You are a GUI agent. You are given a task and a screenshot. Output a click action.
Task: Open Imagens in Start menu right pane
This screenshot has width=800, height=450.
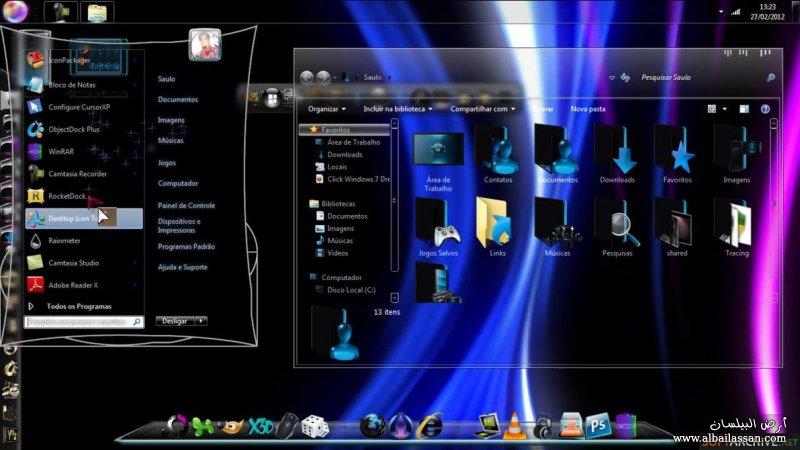coord(171,120)
